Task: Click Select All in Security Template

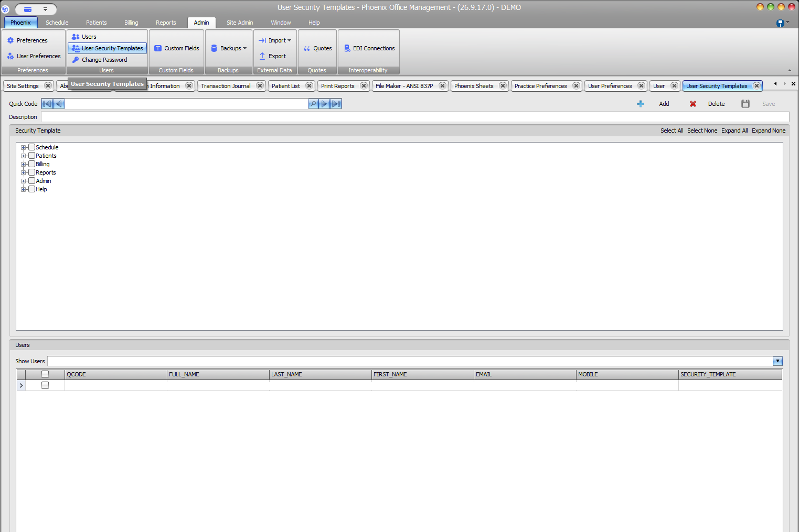Action: [672, 131]
